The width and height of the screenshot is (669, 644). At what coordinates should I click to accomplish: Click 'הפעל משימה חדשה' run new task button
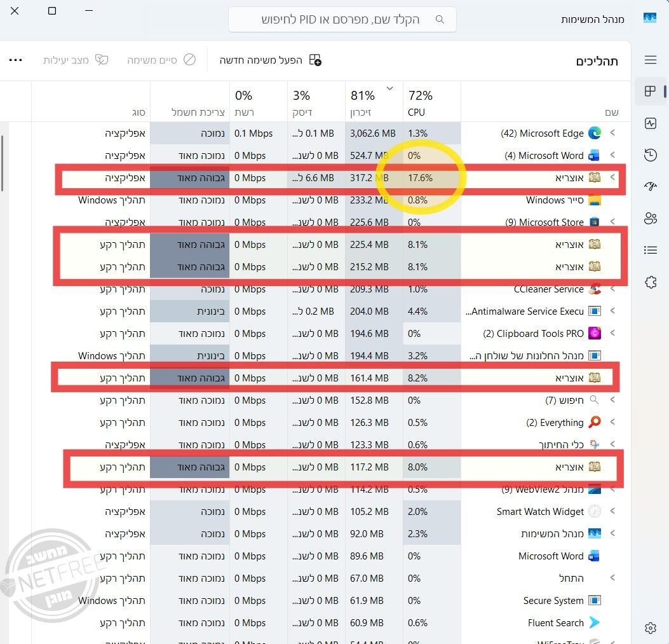point(271,60)
